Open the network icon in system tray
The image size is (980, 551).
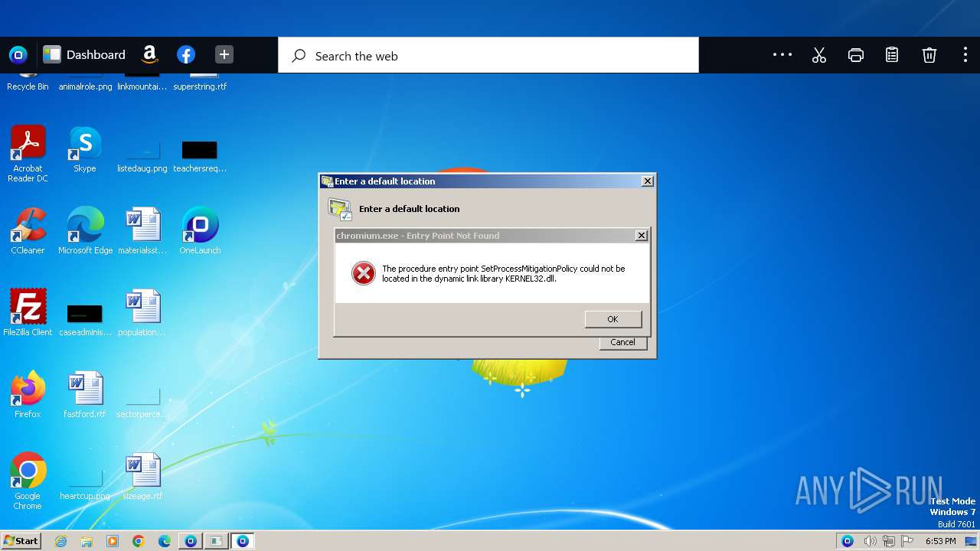pyautogui.click(x=888, y=541)
